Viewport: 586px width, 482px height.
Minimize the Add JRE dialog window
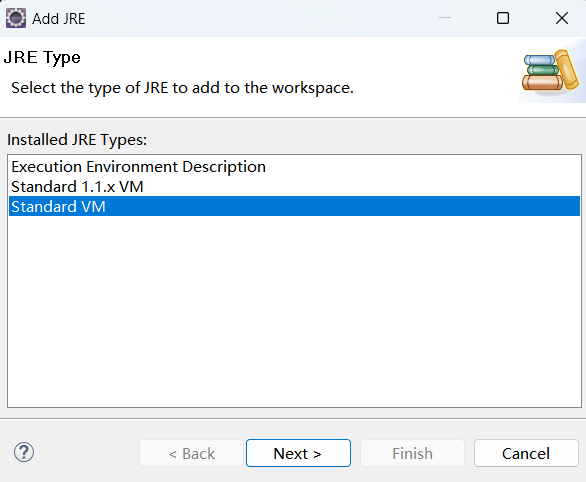[444, 18]
